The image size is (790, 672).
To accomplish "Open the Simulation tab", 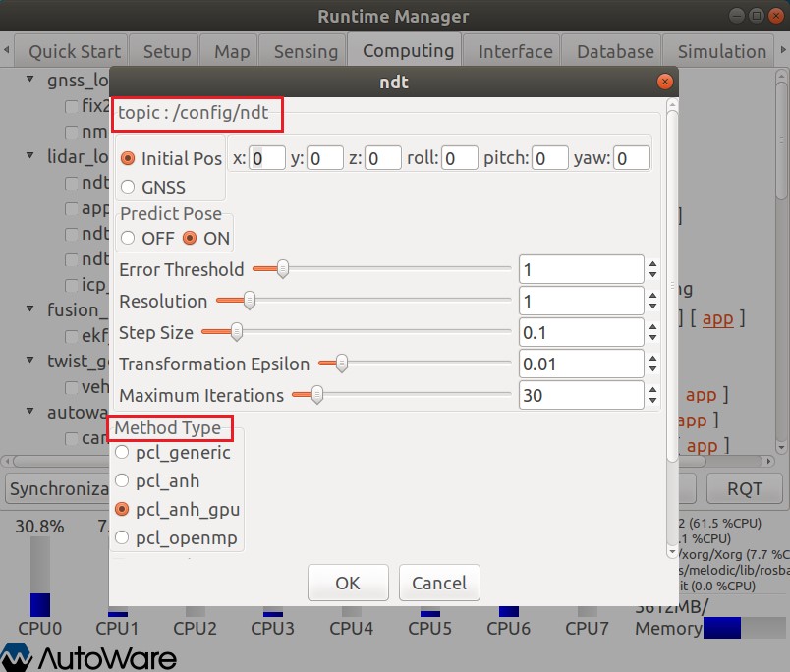I will click(x=718, y=51).
